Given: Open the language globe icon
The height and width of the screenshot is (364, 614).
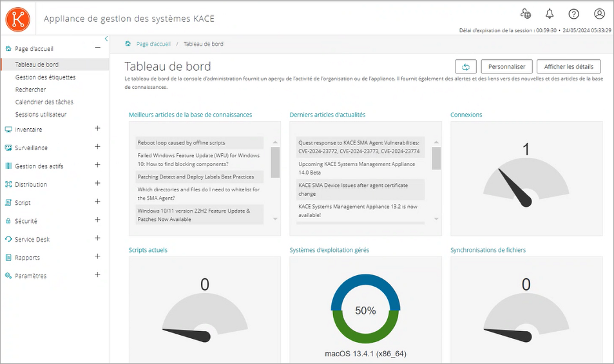Looking at the screenshot, I should tap(526, 14).
